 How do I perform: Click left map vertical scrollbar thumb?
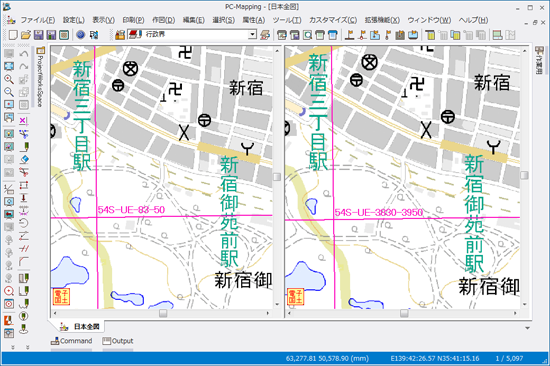point(277,177)
